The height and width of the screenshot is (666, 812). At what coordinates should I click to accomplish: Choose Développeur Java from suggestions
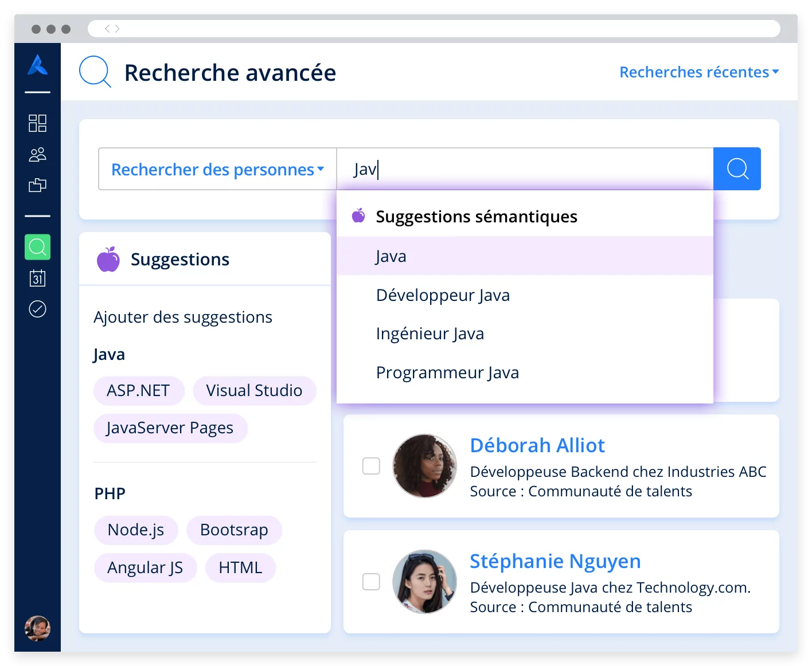[443, 295]
